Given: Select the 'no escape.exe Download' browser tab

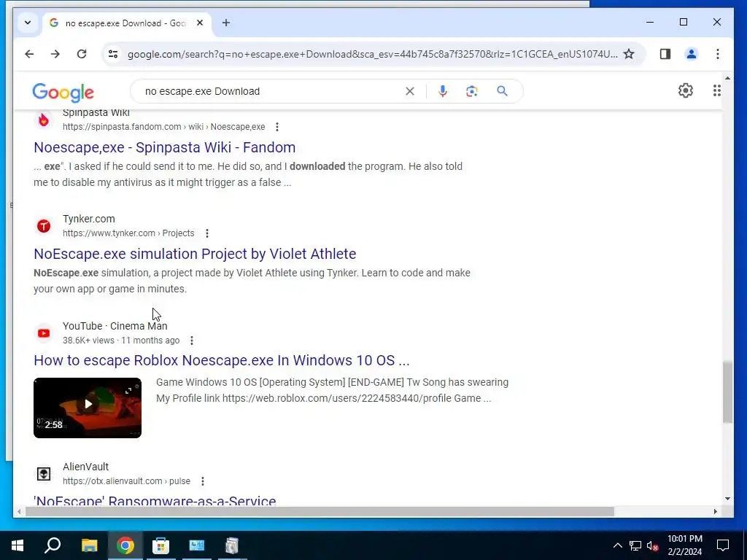Looking at the screenshot, I should 125,23.
